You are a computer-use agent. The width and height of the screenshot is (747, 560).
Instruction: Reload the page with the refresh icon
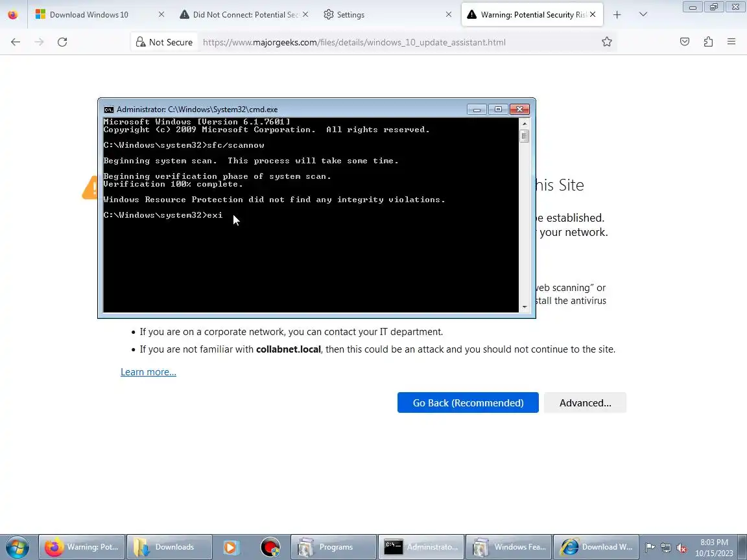tap(62, 42)
